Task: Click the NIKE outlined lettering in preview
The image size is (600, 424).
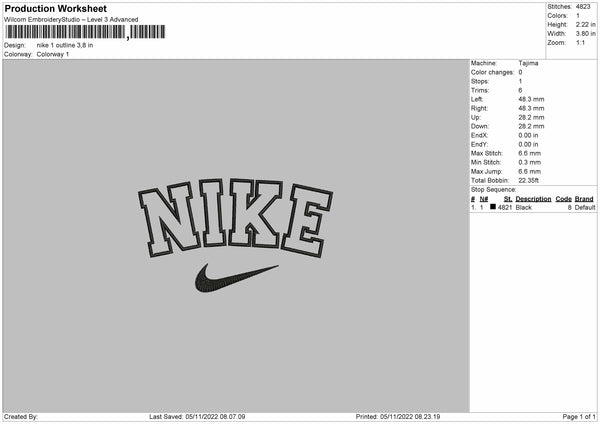Action: [235, 218]
